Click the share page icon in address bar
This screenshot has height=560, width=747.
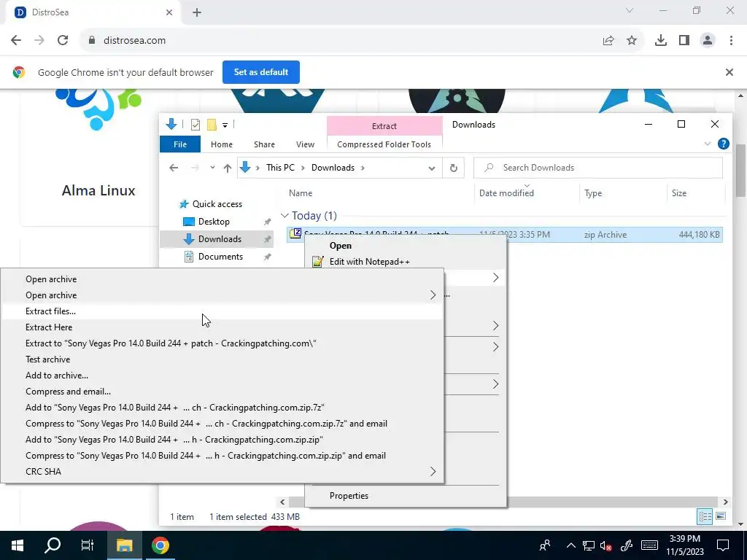tap(608, 41)
